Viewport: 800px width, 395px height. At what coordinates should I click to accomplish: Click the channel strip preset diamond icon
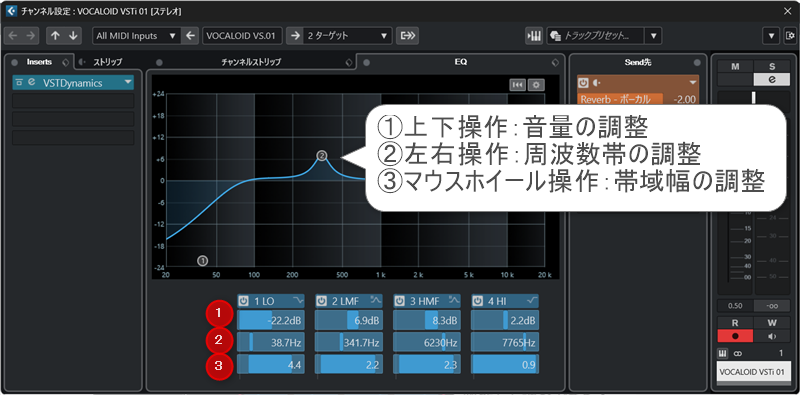coord(348,62)
